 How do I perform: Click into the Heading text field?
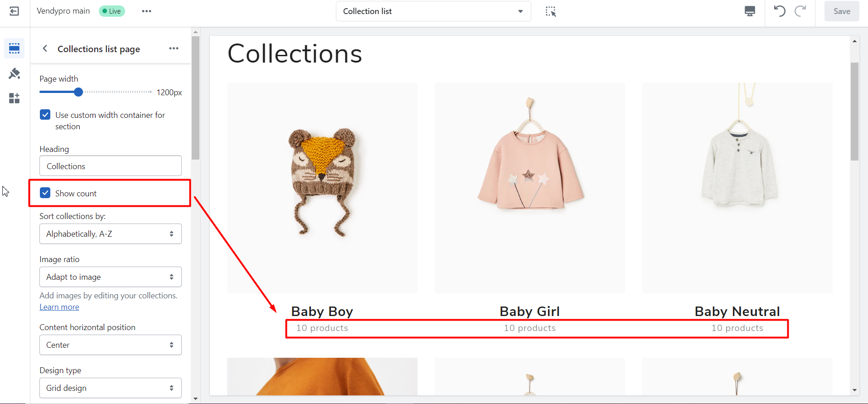point(110,166)
